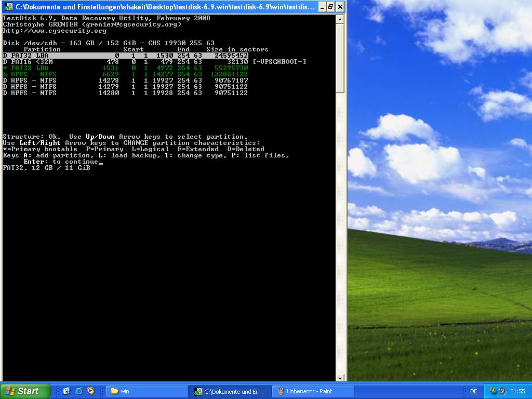The width and height of the screenshot is (532, 399).
Task: Click the 'Structure: Ok.' status text
Action: point(31,137)
